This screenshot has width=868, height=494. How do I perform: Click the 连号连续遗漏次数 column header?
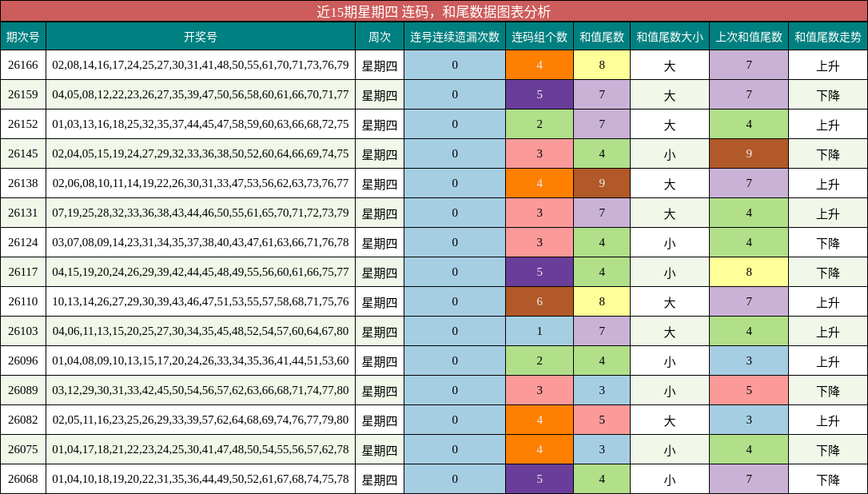pyautogui.click(x=455, y=37)
